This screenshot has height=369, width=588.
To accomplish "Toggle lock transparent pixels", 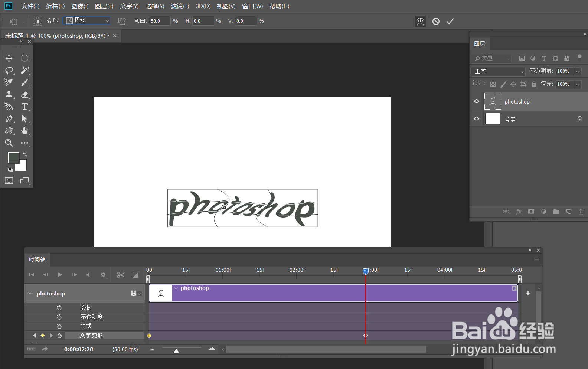I will coord(493,84).
